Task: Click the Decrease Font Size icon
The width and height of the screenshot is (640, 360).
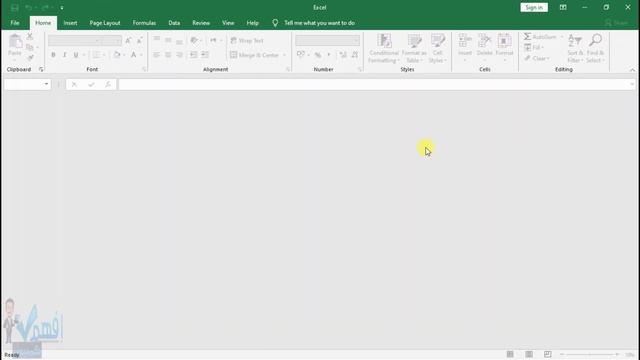Action: point(140,40)
